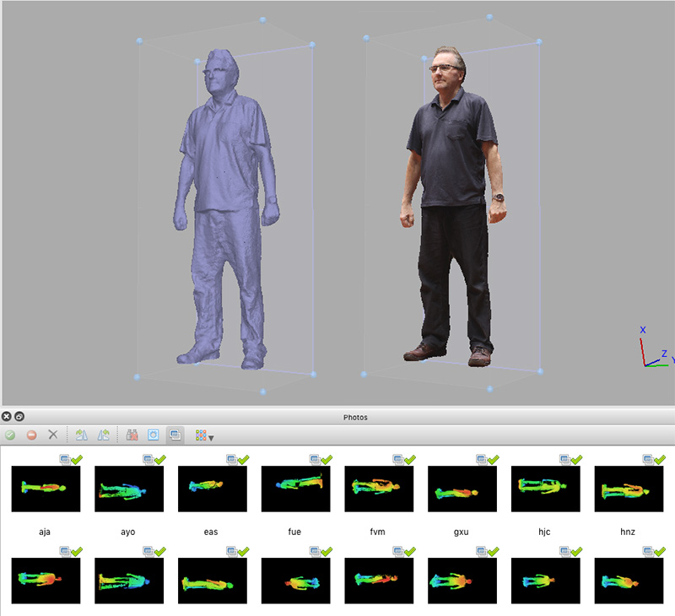675x616 pixels.
Task: Click the green aligned checkmark above fue
Action: coord(327,460)
